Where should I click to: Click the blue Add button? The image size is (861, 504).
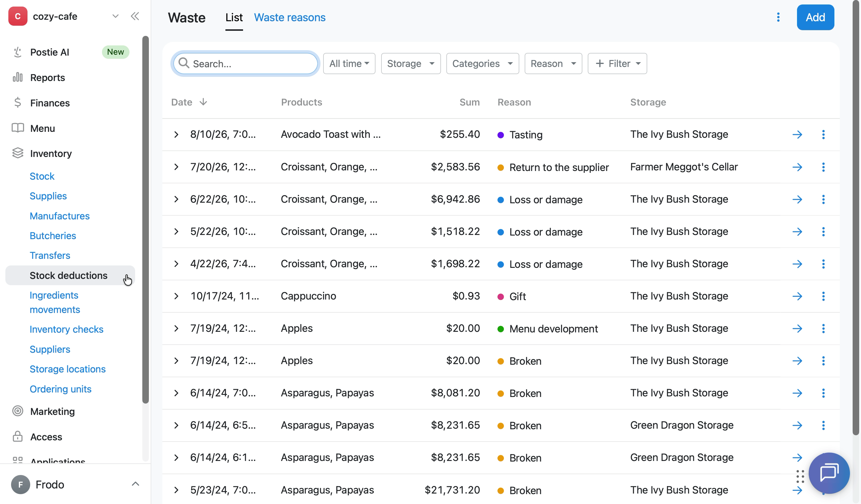point(815,17)
